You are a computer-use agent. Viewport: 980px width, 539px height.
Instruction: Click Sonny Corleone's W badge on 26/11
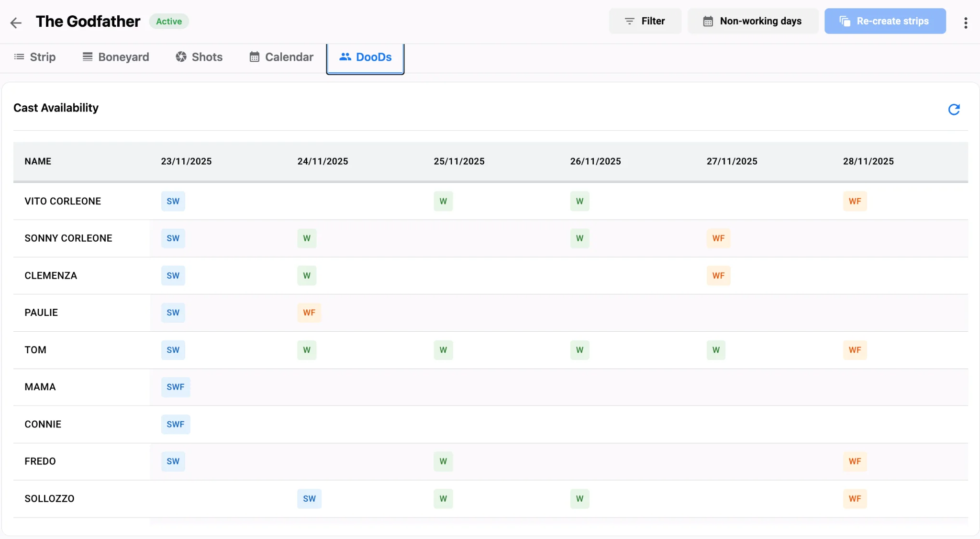579,238
